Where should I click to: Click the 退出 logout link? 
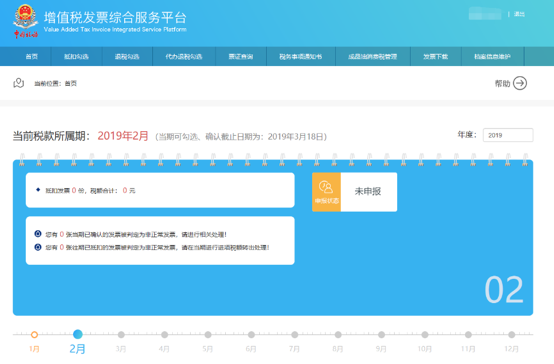pos(519,14)
